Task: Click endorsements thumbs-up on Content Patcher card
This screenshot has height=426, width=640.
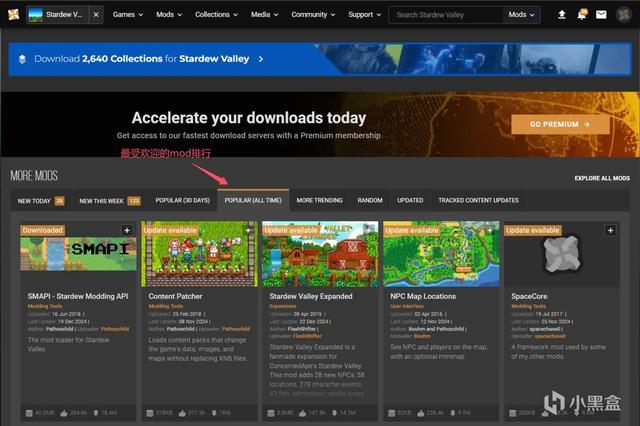Action: point(182,413)
